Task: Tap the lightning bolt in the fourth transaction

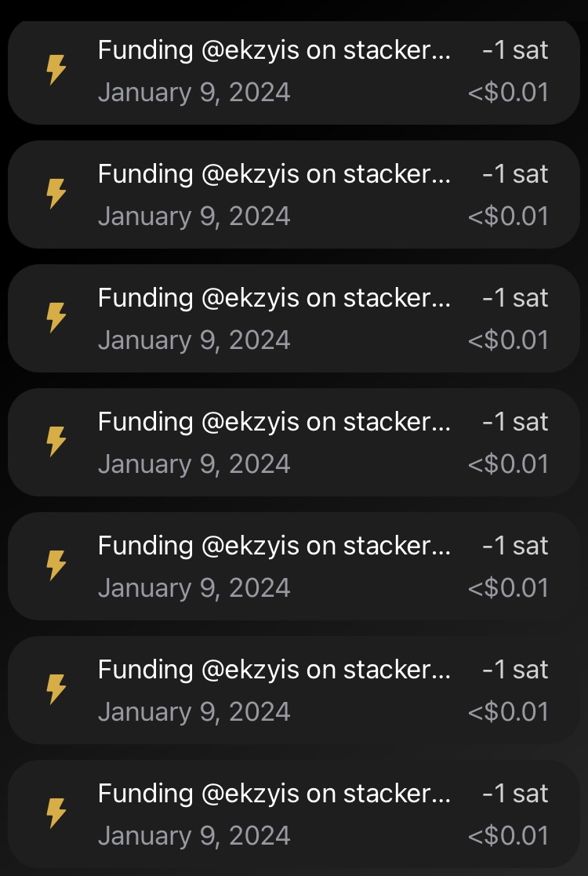Action: click(x=56, y=442)
